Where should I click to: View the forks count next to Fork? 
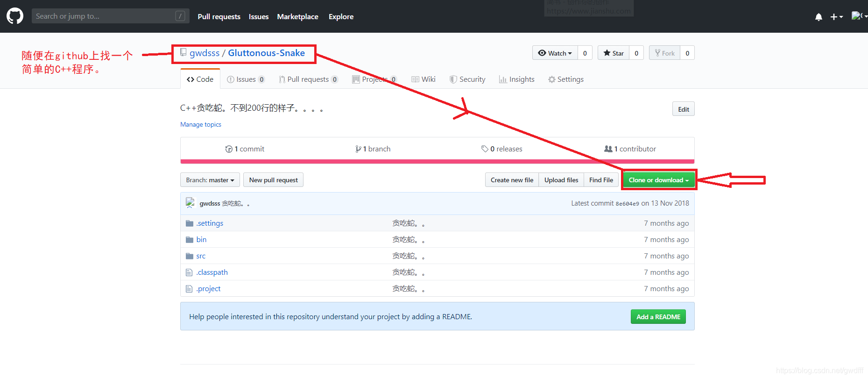687,53
